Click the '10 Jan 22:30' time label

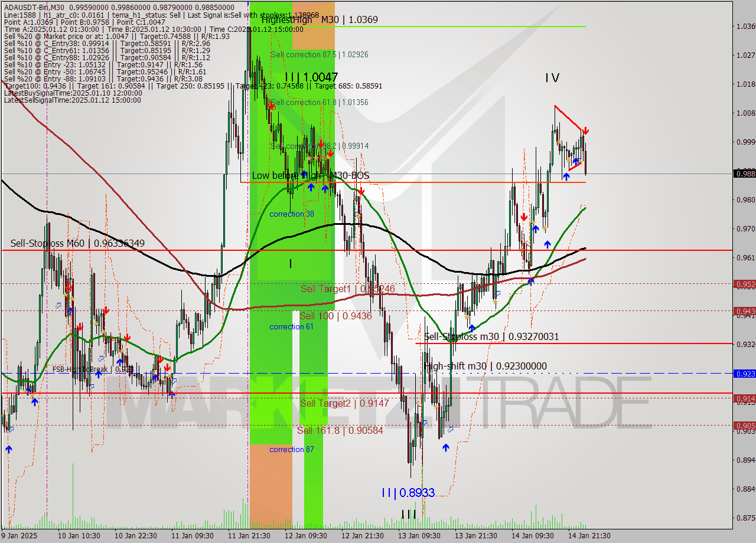(x=135, y=536)
